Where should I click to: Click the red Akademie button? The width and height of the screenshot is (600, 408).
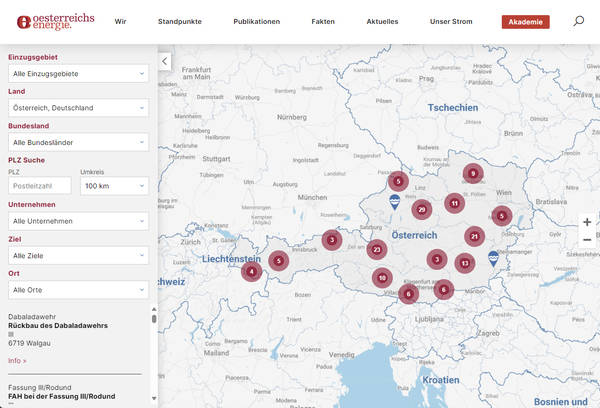coord(525,21)
